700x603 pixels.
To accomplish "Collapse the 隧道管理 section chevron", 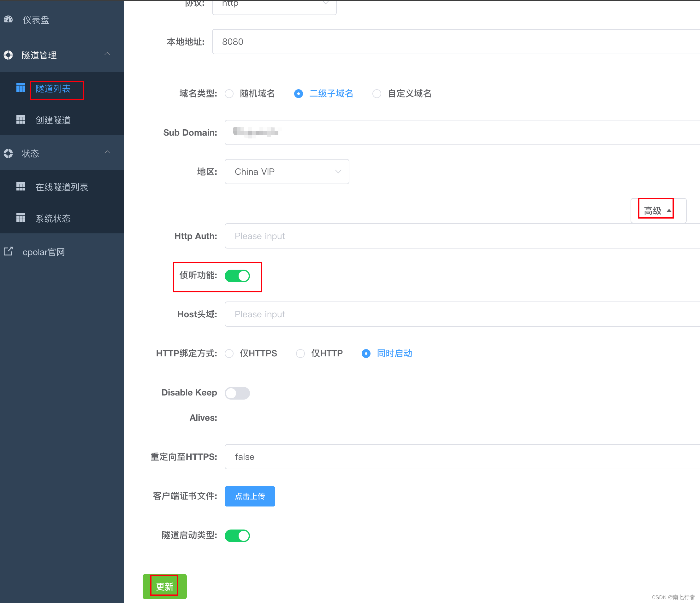I will click(107, 54).
